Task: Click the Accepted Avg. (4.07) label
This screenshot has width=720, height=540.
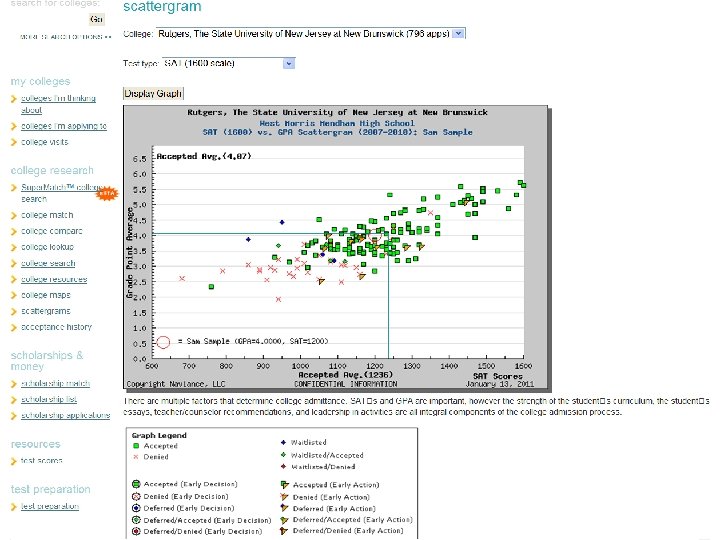Action: (204, 156)
